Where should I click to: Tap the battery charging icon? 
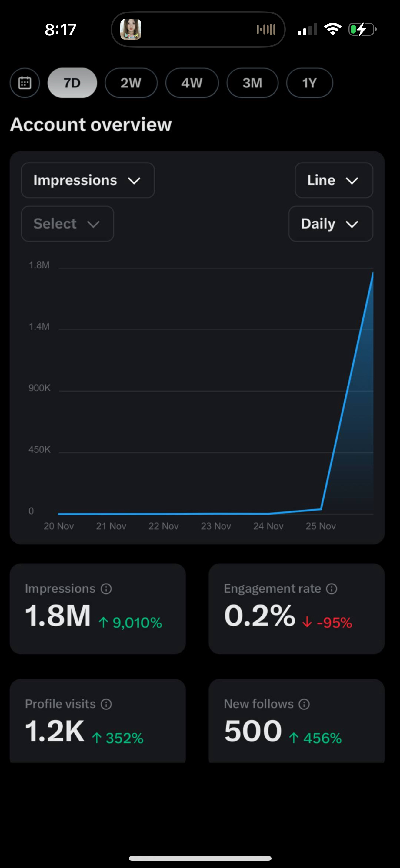362,29
